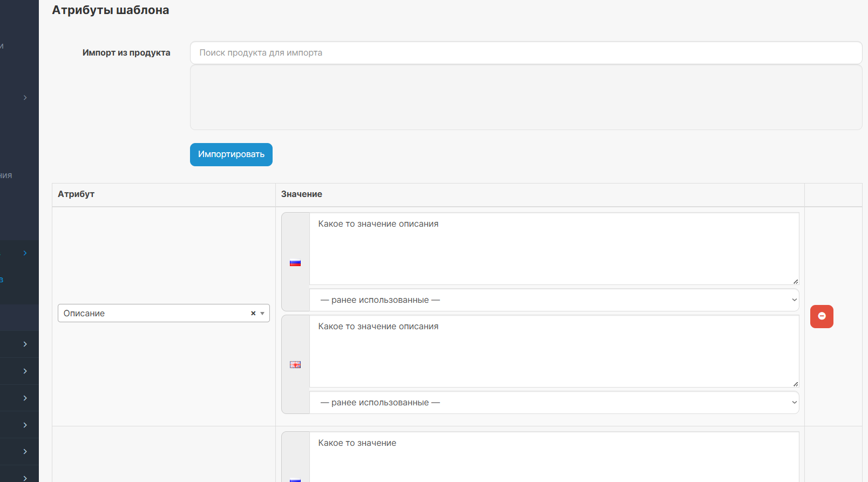Click the Russian flag beside first description

click(x=295, y=263)
